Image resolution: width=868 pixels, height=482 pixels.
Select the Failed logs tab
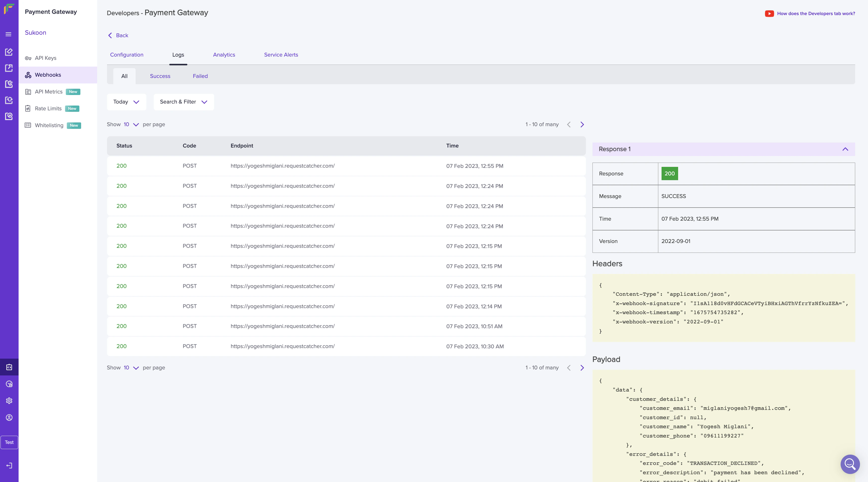(200, 76)
